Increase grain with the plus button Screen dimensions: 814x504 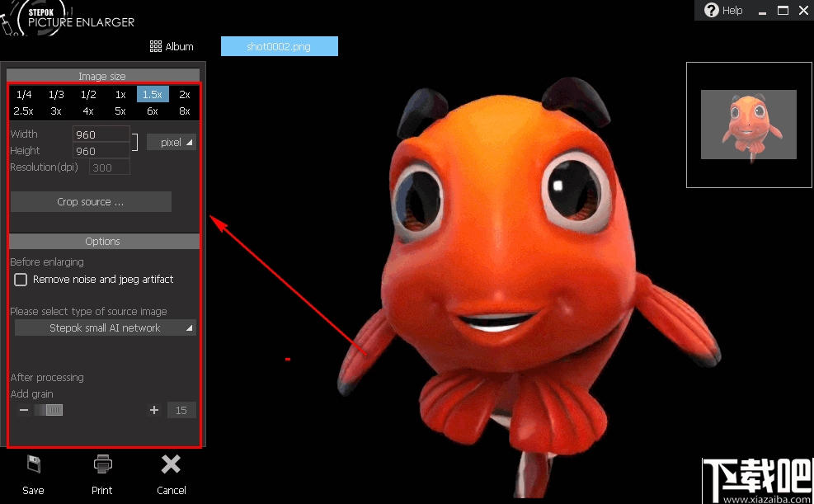[x=154, y=410]
